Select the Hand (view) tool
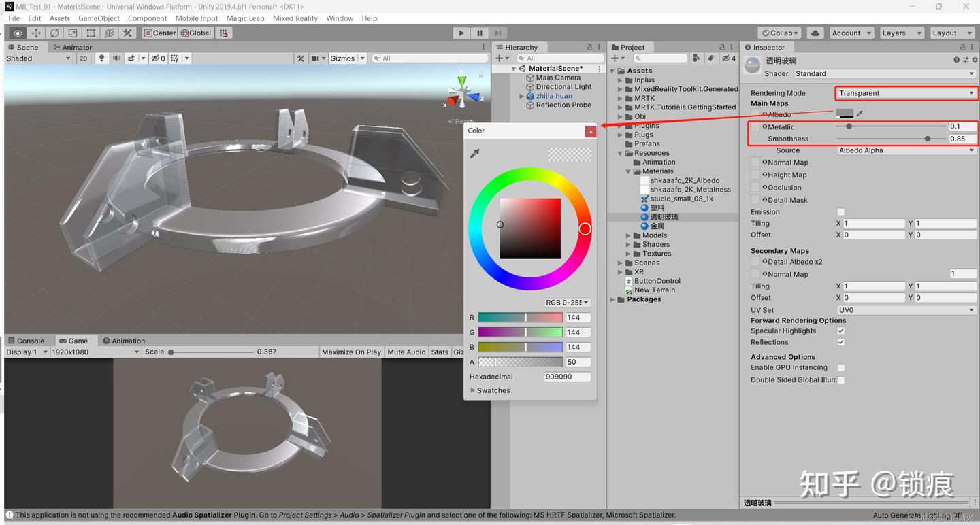Screen dimensions: 980x525 pyautogui.click(x=18, y=33)
